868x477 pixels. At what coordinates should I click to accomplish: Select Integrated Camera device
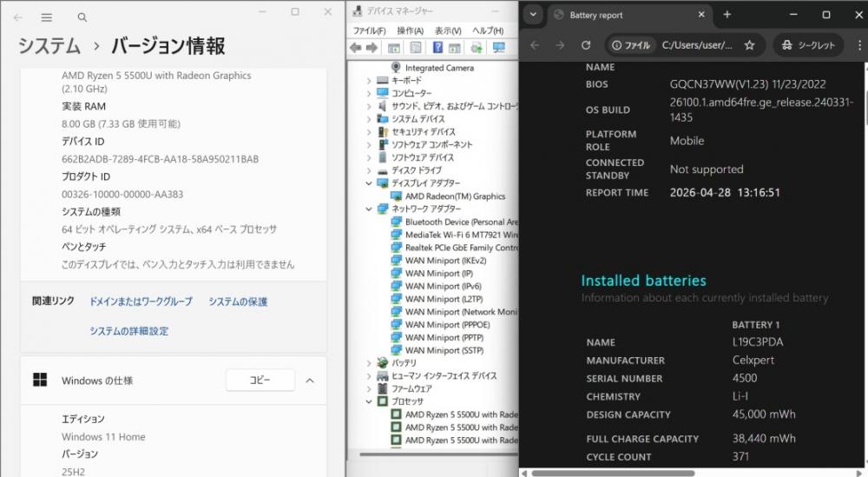point(439,68)
